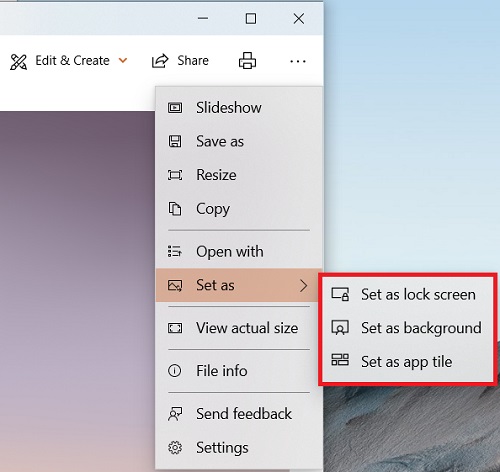Viewport: 500px width, 472px height.
Task: Click the lock screen icon in submenu
Action: click(340, 294)
